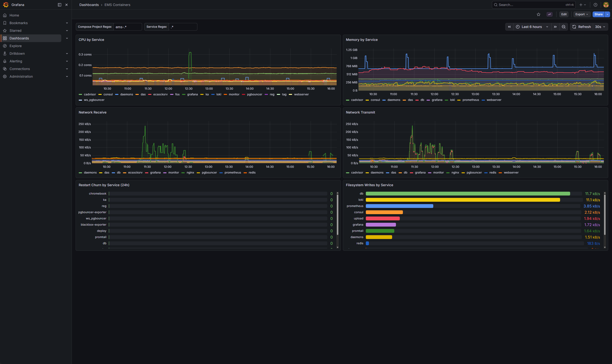The height and width of the screenshot is (364, 612).
Task: Shift time range backward with double-left arrows
Action: pos(509,27)
